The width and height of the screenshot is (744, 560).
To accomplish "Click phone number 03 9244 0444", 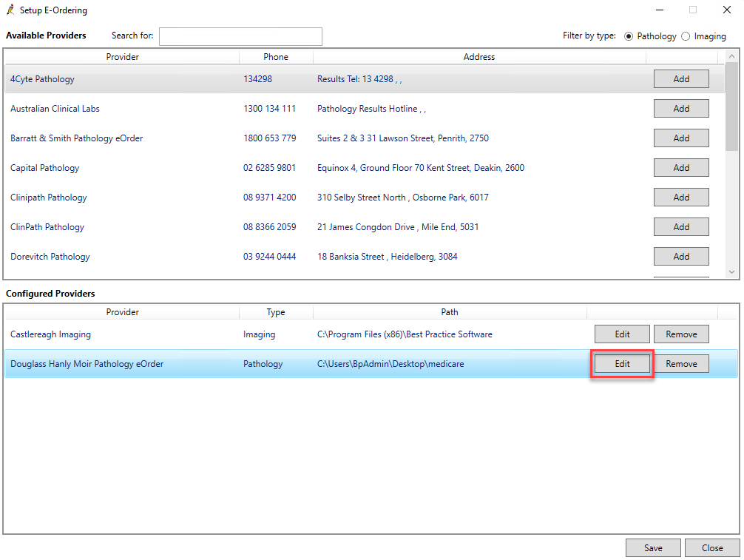I will (269, 256).
